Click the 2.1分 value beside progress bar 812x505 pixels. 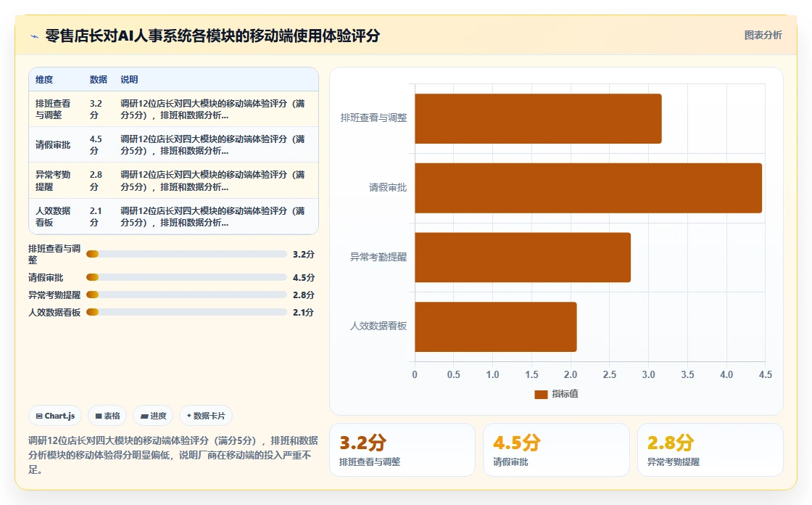click(x=304, y=312)
